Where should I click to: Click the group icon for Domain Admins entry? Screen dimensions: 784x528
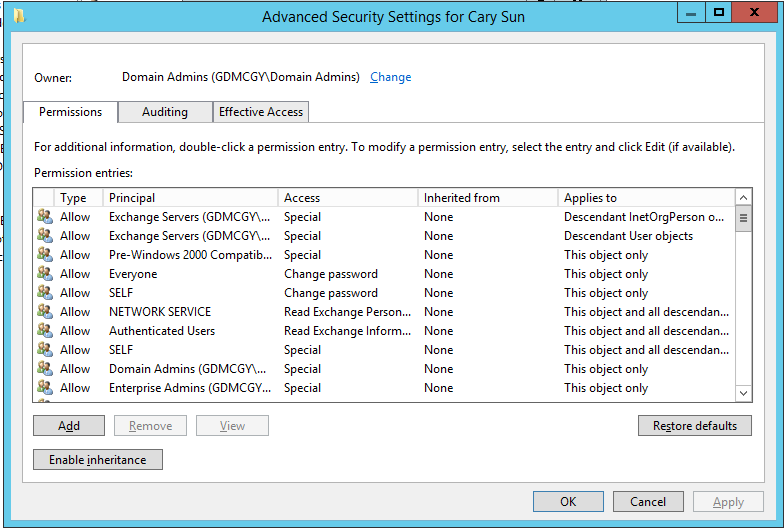coord(44,368)
